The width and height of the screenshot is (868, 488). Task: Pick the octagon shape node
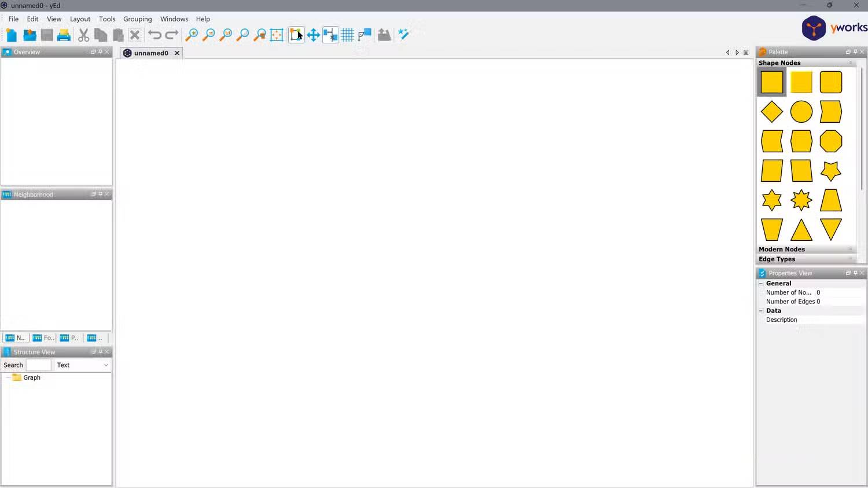pyautogui.click(x=831, y=141)
